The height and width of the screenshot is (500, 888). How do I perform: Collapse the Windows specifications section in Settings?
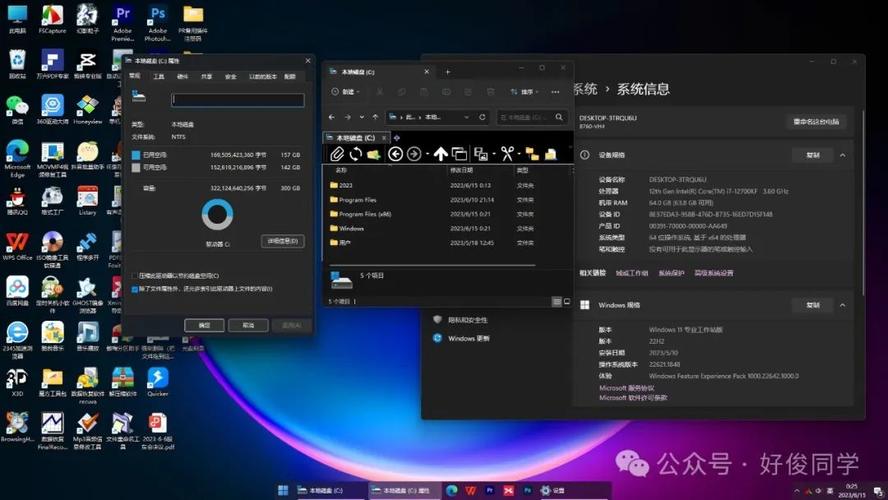(843, 305)
